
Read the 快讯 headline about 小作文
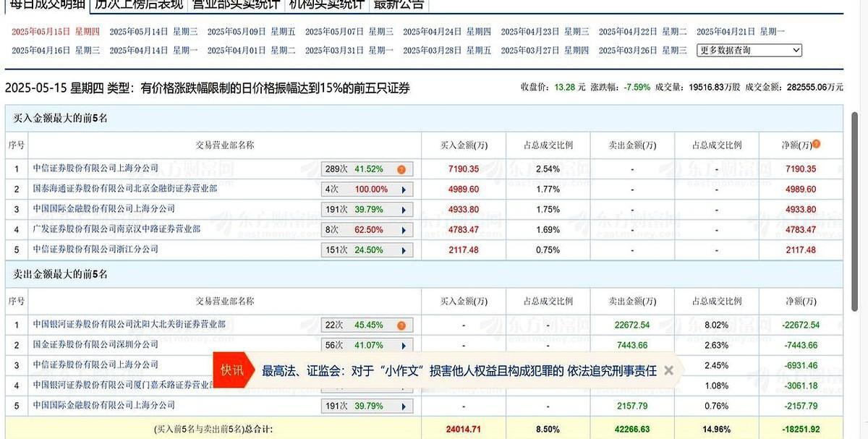point(459,370)
